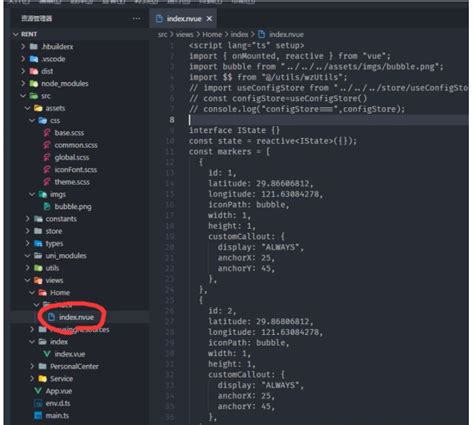Collapse the src folder chevron
The width and height of the screenshot is (474, 425).
[x=23, y=96]
